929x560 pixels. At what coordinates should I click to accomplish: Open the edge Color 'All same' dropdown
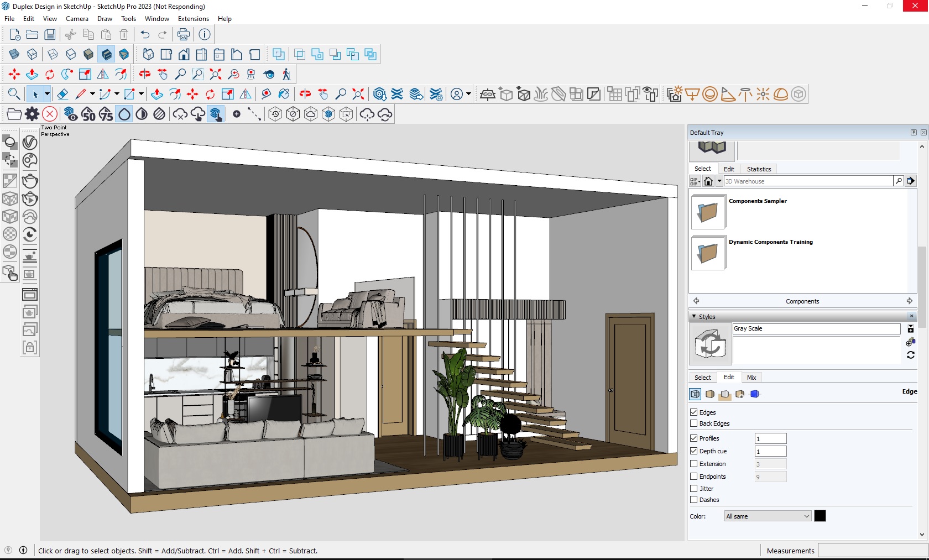click(768, 516)
